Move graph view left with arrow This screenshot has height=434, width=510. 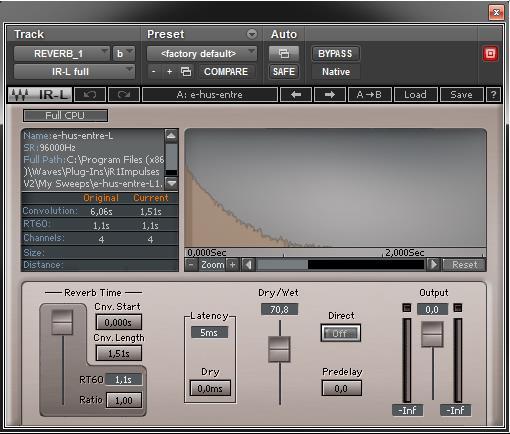click(x=248, y=265)
